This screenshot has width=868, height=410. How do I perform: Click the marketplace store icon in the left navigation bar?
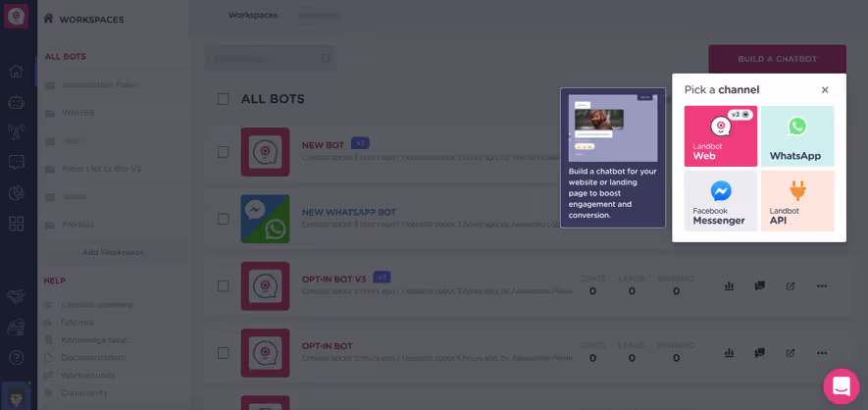16,327
